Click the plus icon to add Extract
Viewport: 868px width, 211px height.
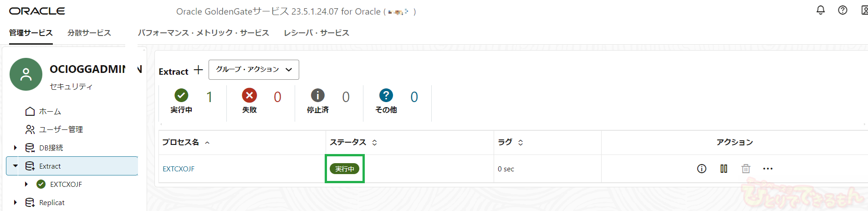(198, 70)
